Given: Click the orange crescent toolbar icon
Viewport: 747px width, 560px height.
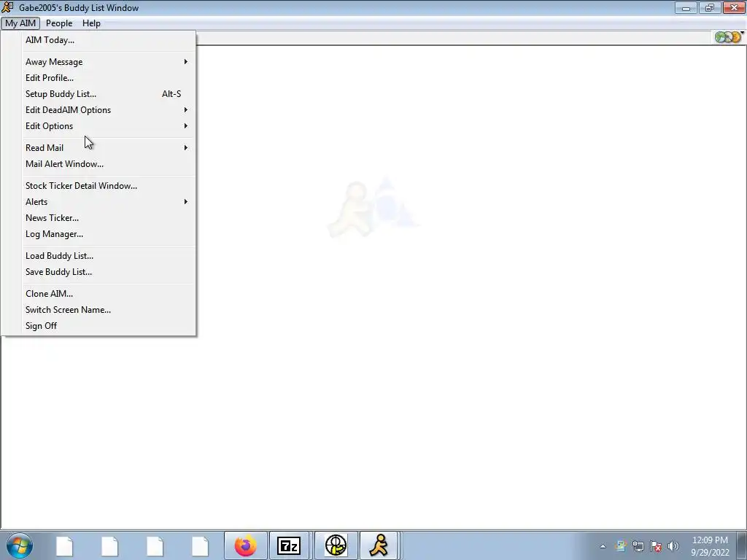Looking at the screenshot, I should pos(735,37).
